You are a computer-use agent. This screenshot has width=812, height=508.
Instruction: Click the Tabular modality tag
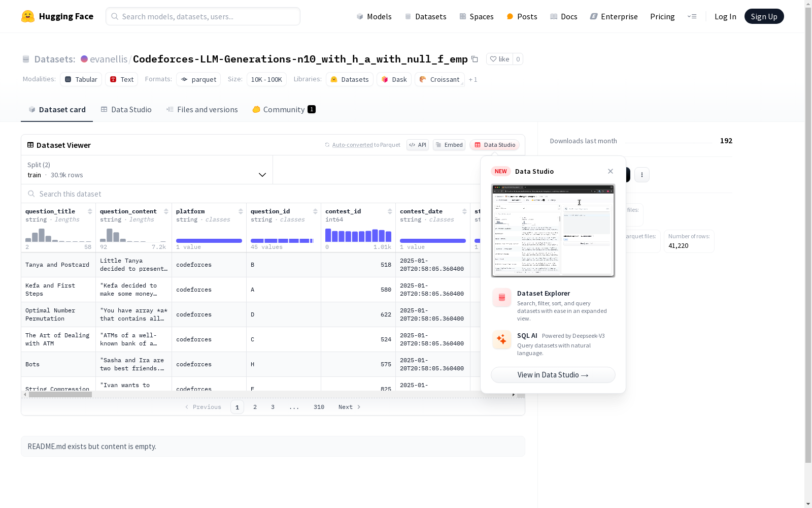[81, 79]
